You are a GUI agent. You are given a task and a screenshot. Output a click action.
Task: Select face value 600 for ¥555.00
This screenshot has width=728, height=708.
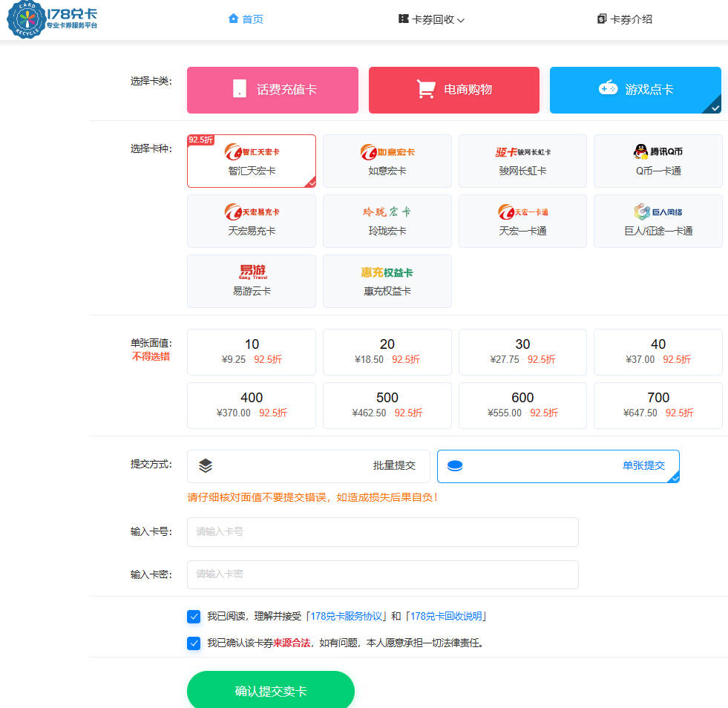(x=522, y=405)
